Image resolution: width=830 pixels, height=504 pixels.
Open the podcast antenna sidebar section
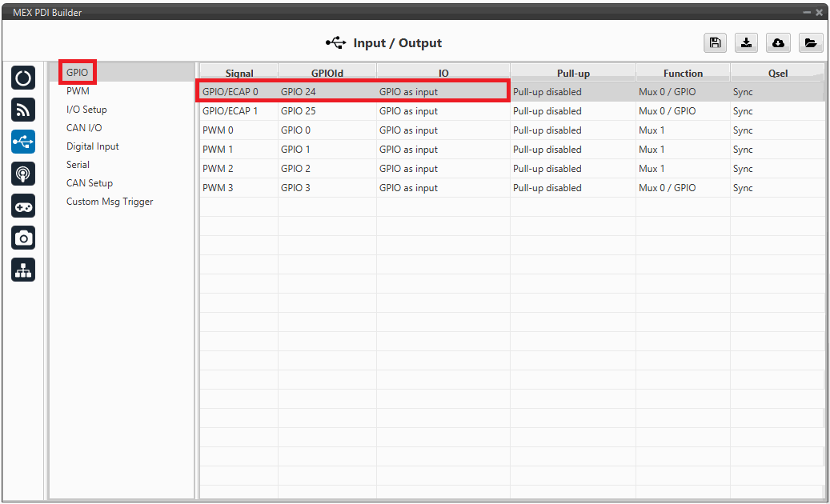click(x=23, y=174)
